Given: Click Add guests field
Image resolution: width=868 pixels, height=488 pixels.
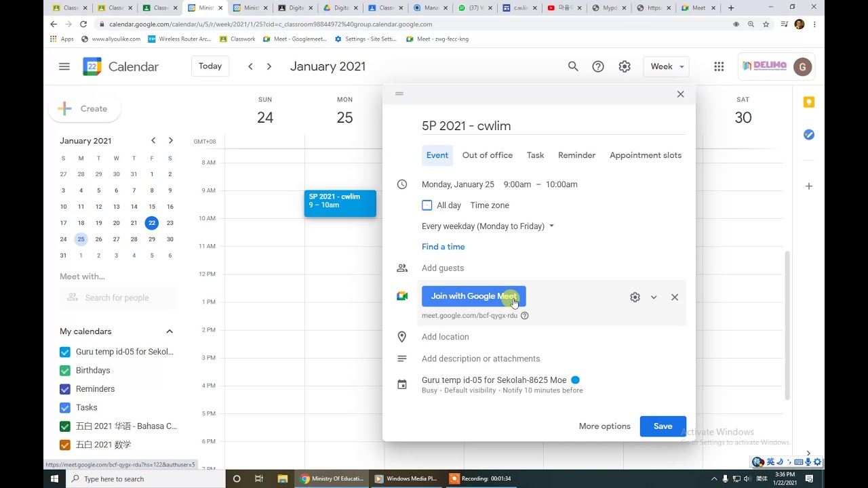Looking at the screenshot, I should 553,268.
